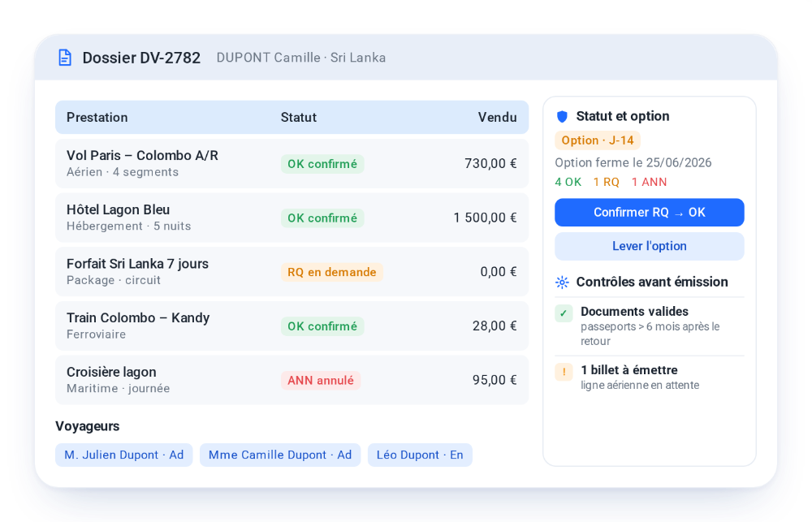Confirm the RQ to OK status
812x522 pixels.
(650, 213)
